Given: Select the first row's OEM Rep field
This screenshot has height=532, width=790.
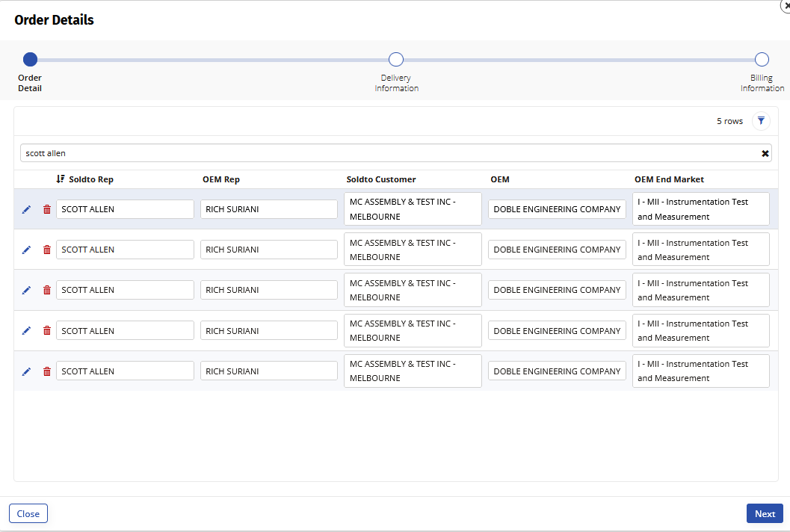Looking at the screenshot, I should [268, 209].
